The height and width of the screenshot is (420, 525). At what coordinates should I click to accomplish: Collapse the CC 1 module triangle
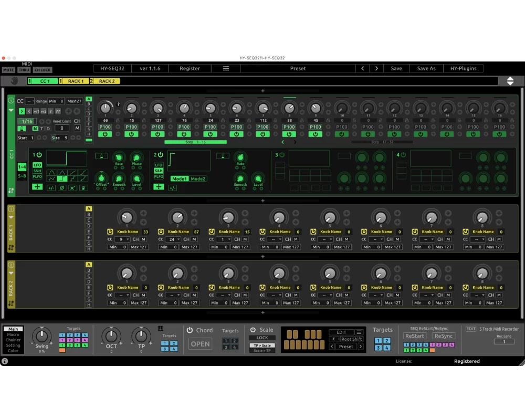(11, 110)
